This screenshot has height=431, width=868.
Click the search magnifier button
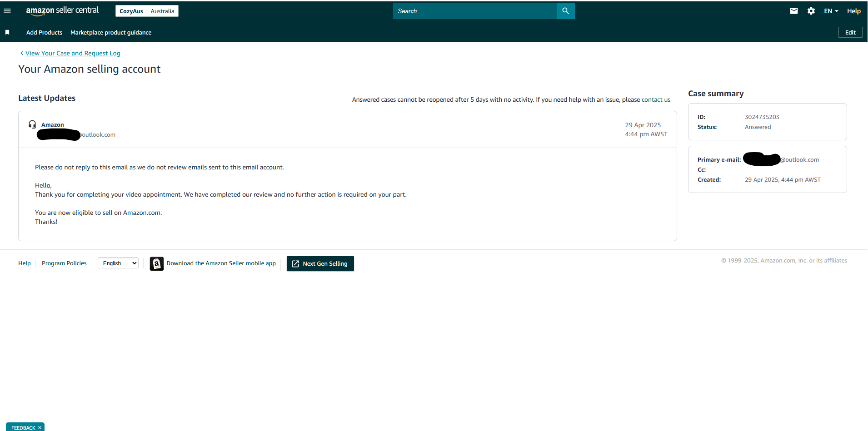[x=565, y=11]
